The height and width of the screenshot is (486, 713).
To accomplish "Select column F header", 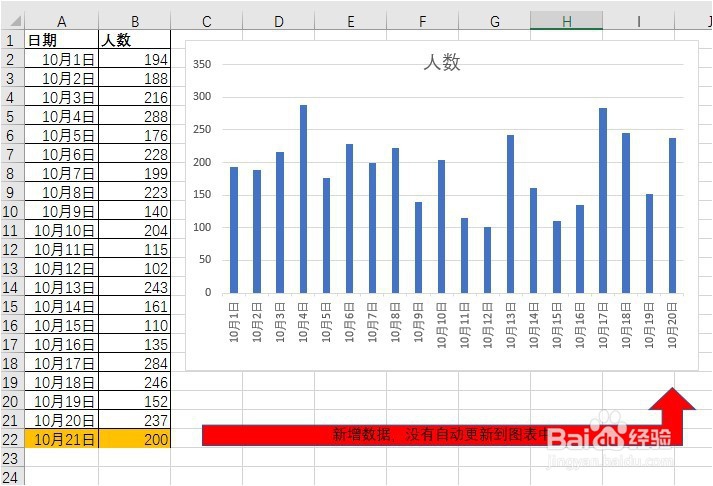I will click(x=422, y=21).
